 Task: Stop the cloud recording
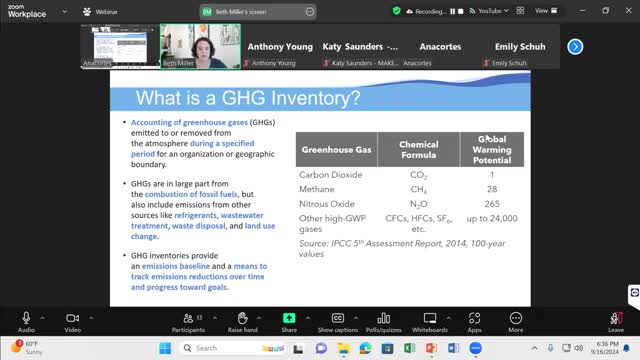coord(461,11)
